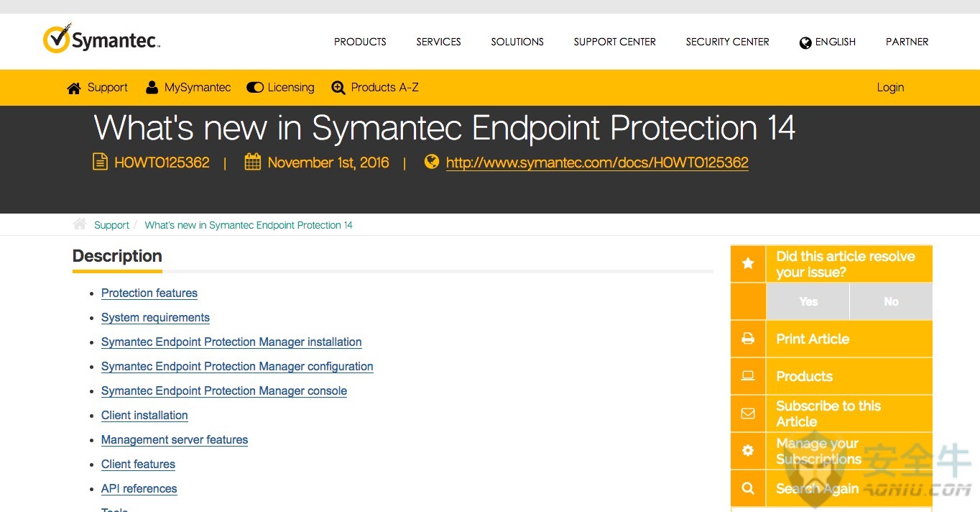Answer Yes to article resolved question
Screen dimensions: 980x512
click(x=808, y=301)
